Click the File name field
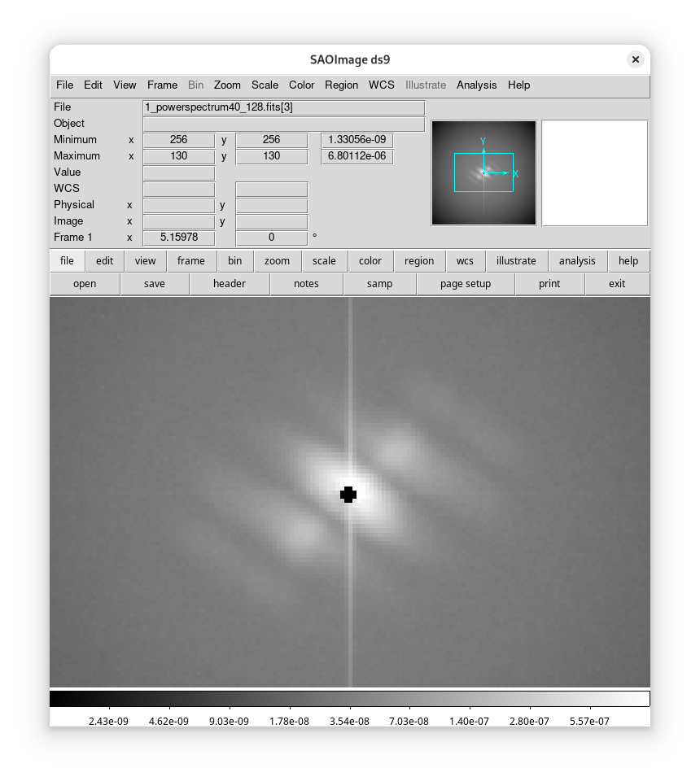Screen dimensions: 700x781 click(x=283, y=107)
